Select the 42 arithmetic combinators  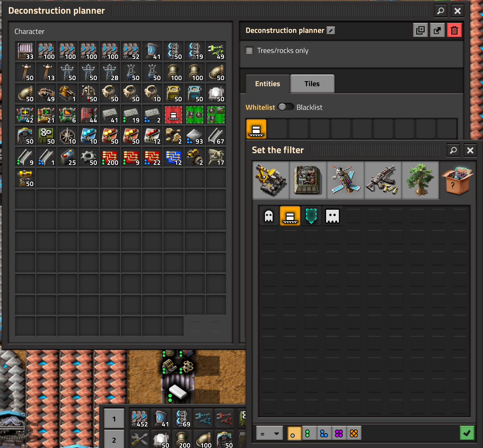(x=25, y=115)
